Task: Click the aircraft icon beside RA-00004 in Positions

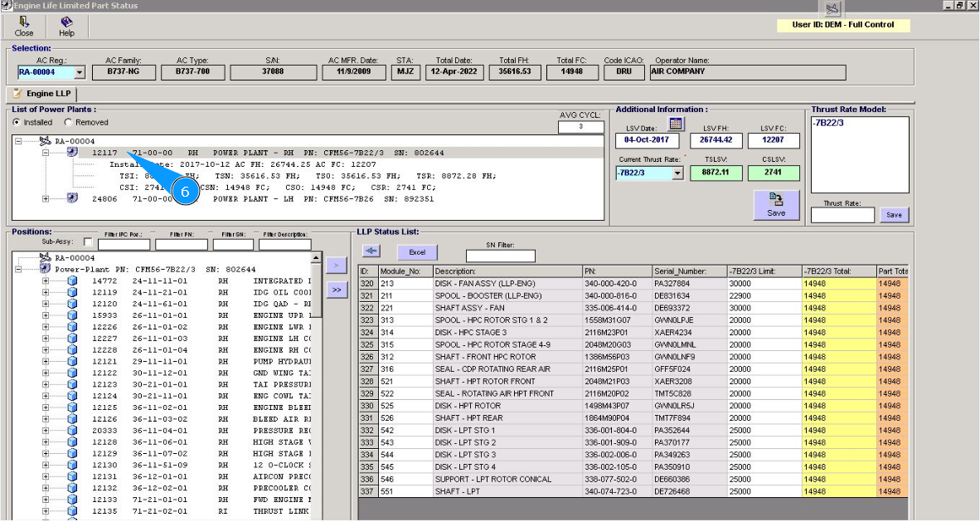Action: click(46, 258)
